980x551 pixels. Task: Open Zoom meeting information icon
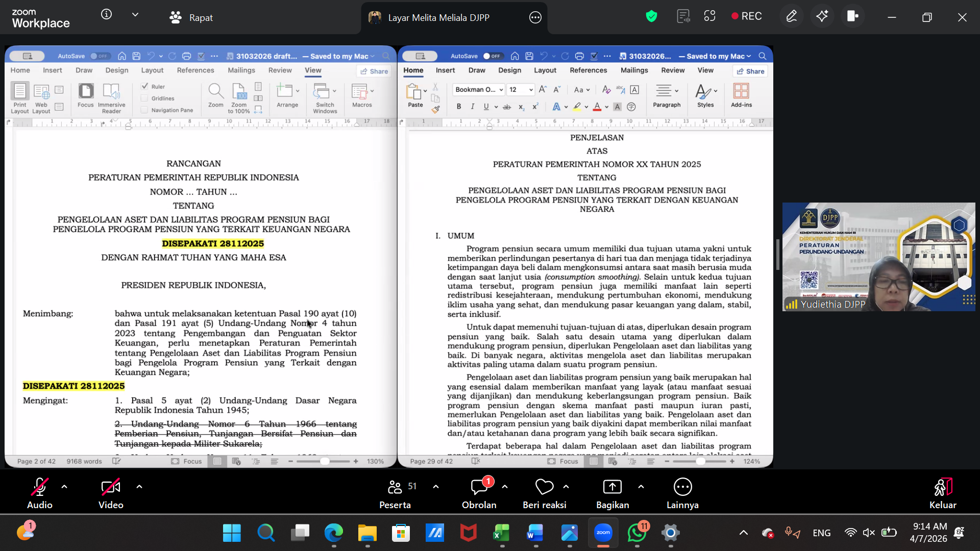[x=106, y=14]
